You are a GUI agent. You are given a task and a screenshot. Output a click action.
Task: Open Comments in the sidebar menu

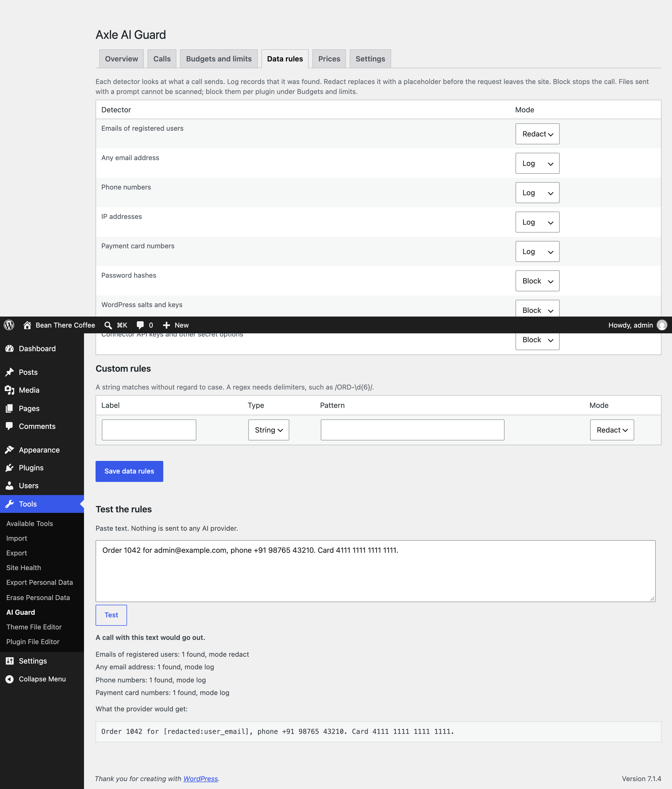(x=42, y=426)
